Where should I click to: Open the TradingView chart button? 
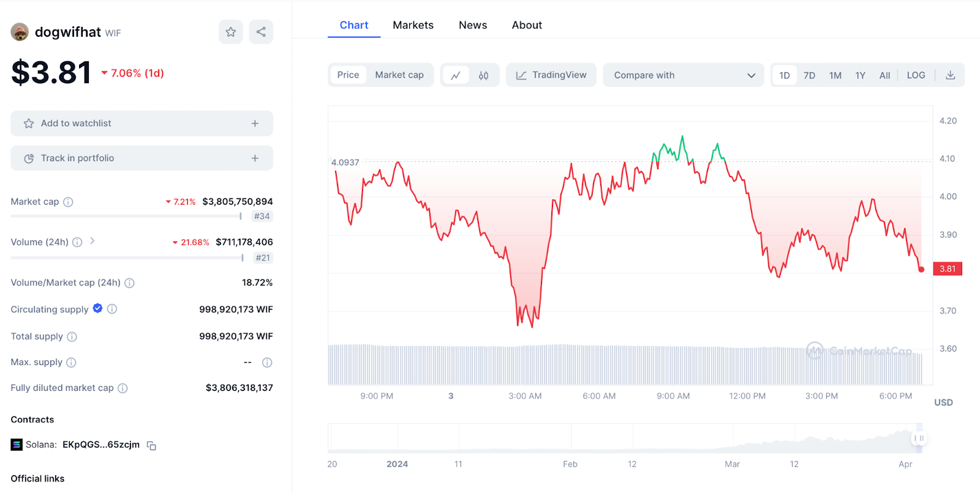[551, 75]
